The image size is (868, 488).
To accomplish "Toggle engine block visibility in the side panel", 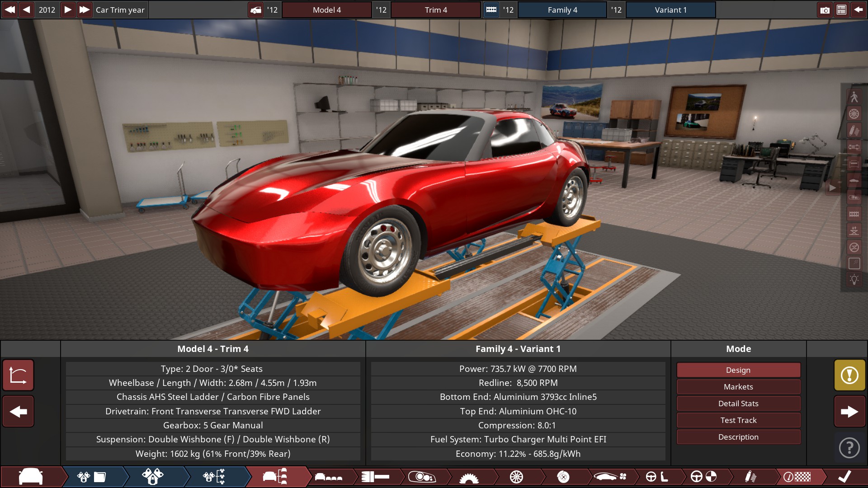I will 854,214.
